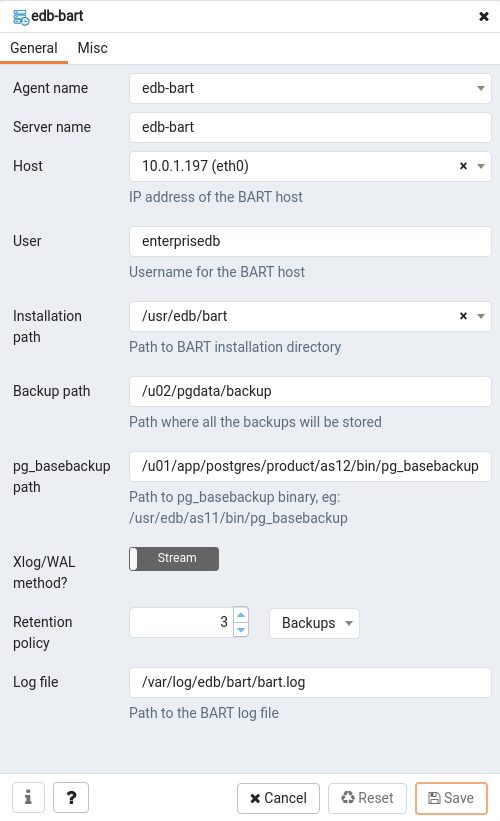Click the edb-bart server icon in title
The image size is (500, 821).
tap(20, 17)
